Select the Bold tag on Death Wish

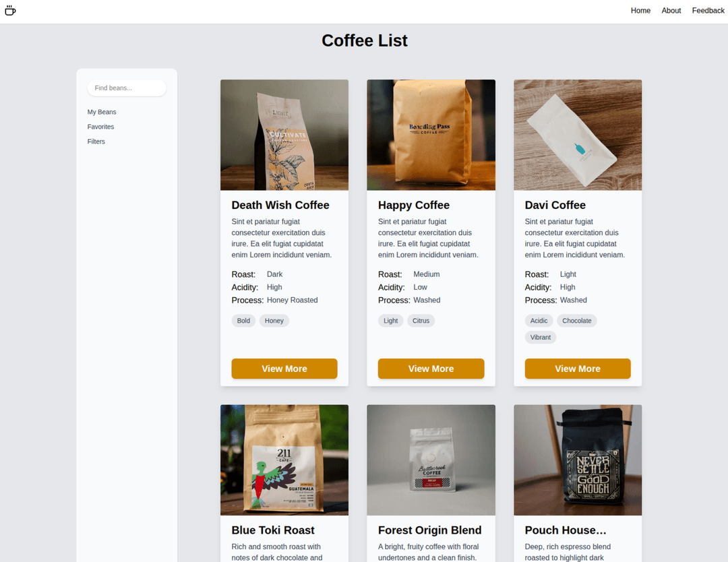click(243, 321)
